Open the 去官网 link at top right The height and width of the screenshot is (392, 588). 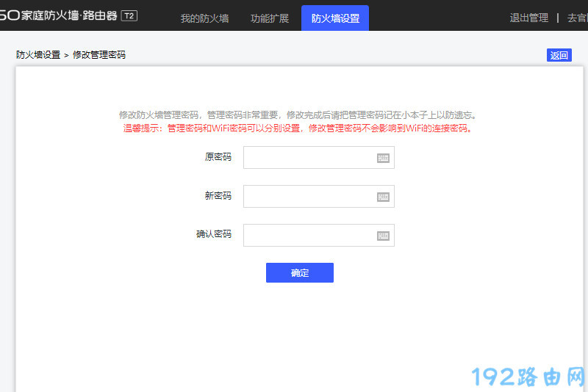pyautogui.click(x=577, y=18)
